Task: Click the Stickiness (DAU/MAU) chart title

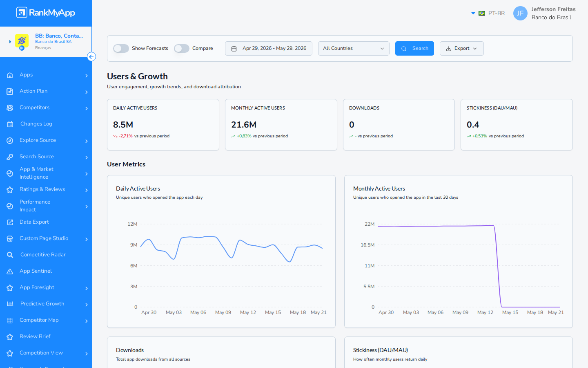Action: pyautogui.click(x=381, y=350)
